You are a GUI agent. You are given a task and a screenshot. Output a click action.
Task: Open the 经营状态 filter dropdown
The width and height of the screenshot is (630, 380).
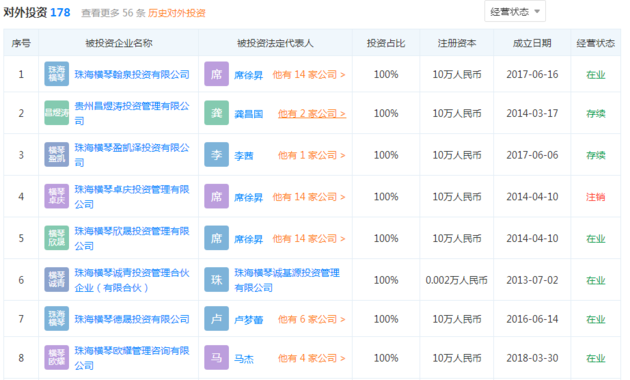point(515,12)
